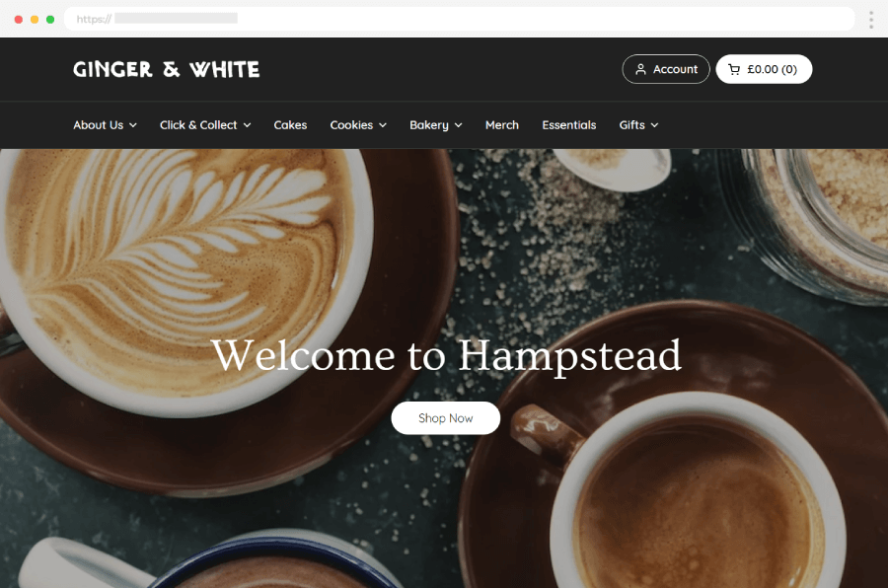This screenshot has width=888, height=588.
Task: Click the shopping cart icon
Action: [734, 69]
